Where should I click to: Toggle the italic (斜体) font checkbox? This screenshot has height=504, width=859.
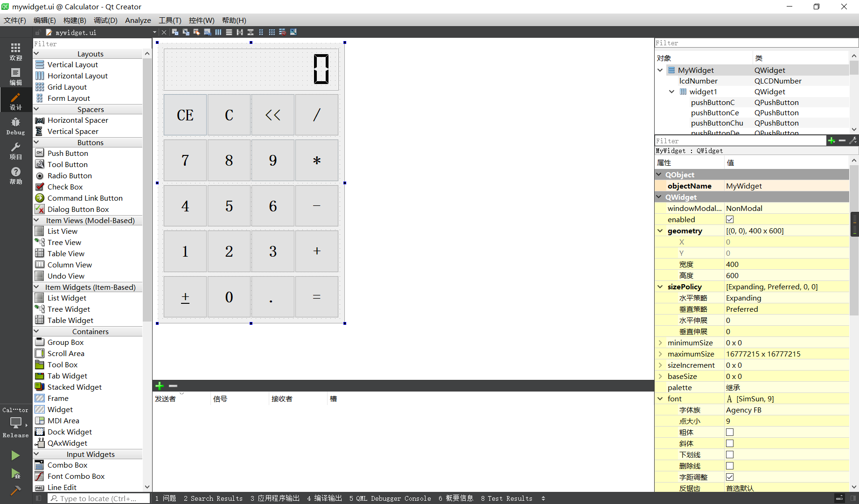point(730,443)
